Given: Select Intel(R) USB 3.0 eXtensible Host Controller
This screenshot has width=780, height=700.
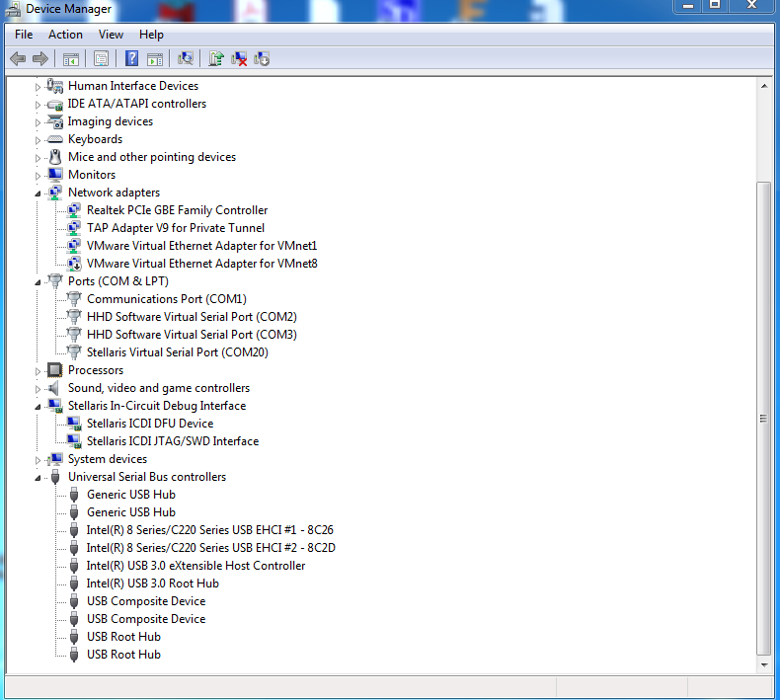Looking at the screenshot, I should coord(196,566).
